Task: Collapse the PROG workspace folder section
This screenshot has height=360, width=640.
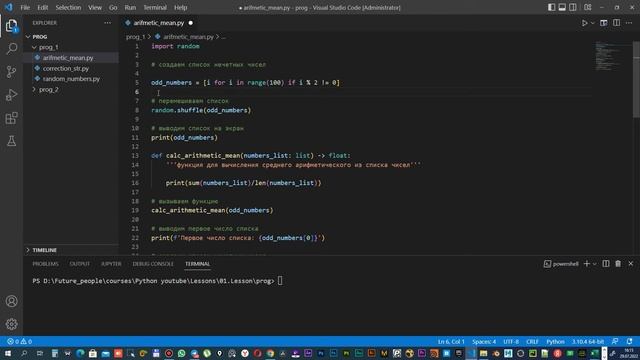Action: point(40,37)
